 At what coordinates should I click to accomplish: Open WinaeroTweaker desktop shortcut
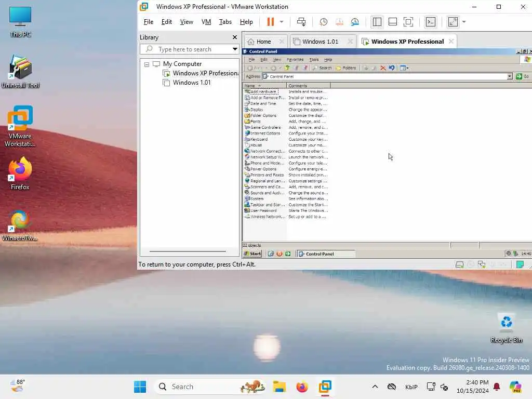click(x=20, y=225)
